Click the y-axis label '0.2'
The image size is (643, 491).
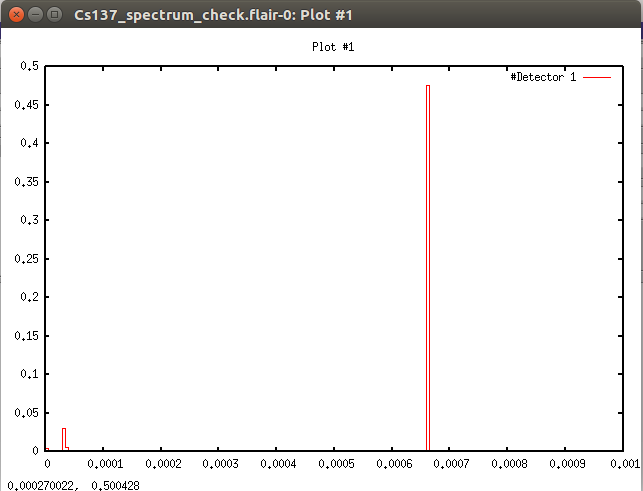30,297
